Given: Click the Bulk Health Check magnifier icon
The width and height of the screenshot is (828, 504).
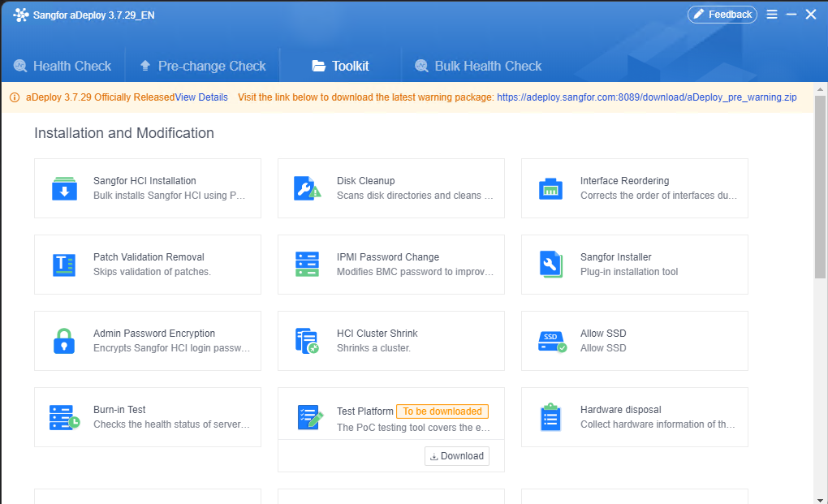Looking at the screenshot, I should 421,66.
